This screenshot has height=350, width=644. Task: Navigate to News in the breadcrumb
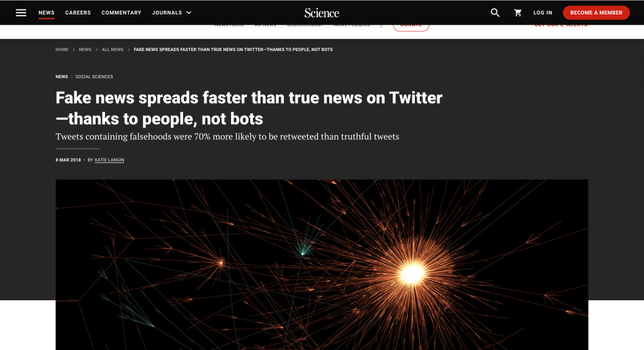tap(85, 50)
